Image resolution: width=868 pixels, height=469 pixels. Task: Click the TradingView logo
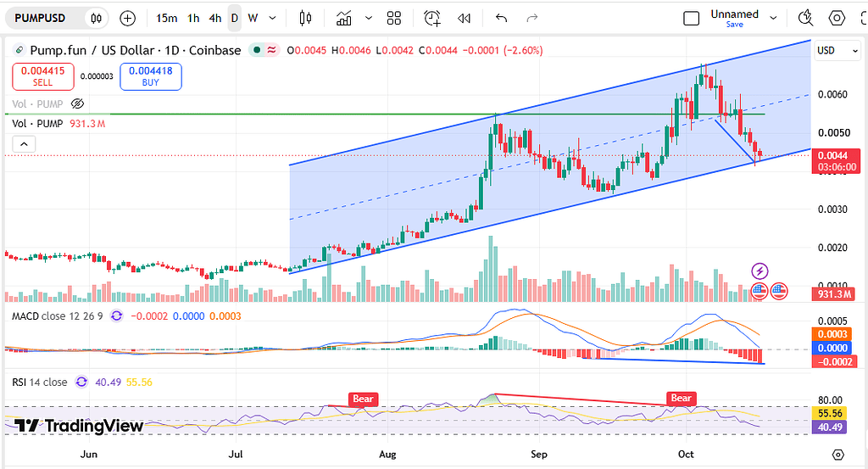click(x=79, y=425)
